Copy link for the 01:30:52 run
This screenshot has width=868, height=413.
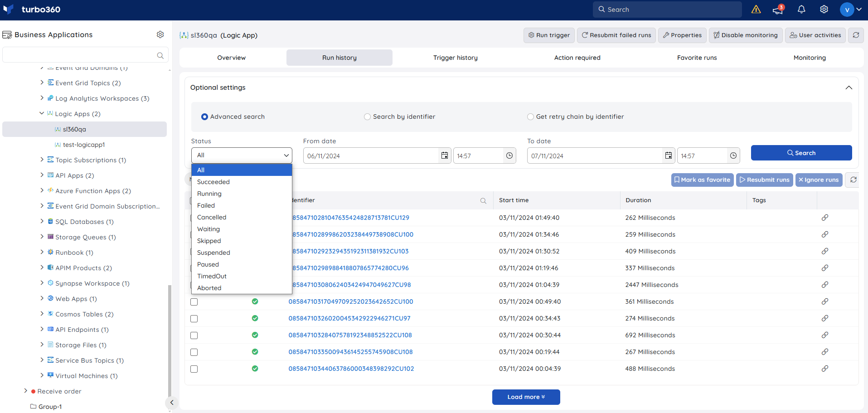click(825, 251)
